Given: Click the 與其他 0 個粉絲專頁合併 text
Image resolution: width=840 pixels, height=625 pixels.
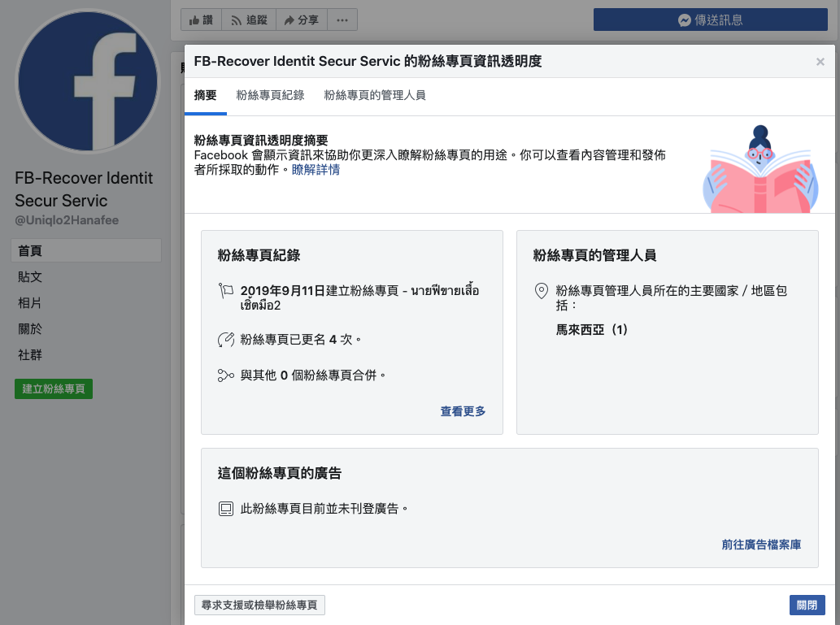Looking at the screenshot, I should 313,375.
